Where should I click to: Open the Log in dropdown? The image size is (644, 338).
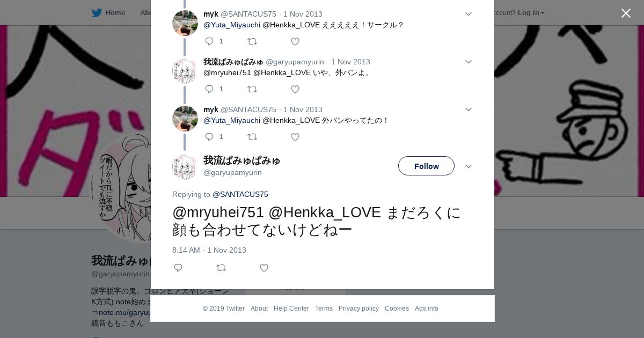click(x=531, y=12)
